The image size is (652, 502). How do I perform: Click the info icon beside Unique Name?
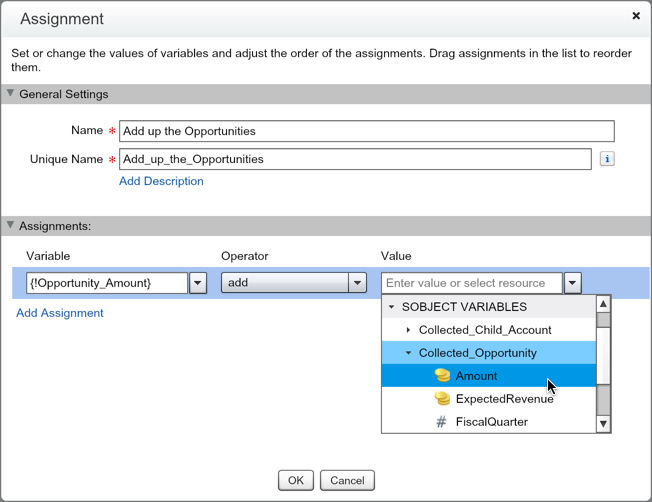(x=607, y=159)
